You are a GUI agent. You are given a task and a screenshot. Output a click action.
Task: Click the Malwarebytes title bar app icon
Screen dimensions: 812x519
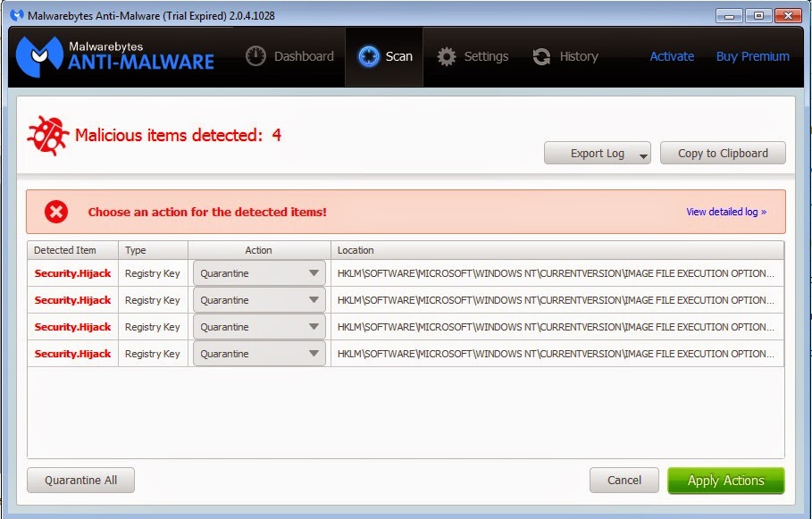coord(17,15)
